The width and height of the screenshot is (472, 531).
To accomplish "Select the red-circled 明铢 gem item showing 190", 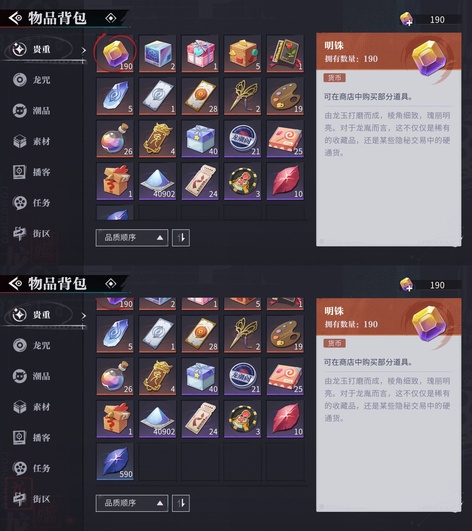I will pyautogui.click(x=115, y=54).
